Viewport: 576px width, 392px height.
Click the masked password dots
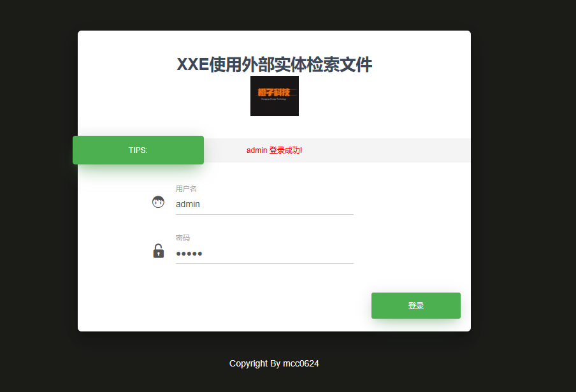(x=189, y=254)
